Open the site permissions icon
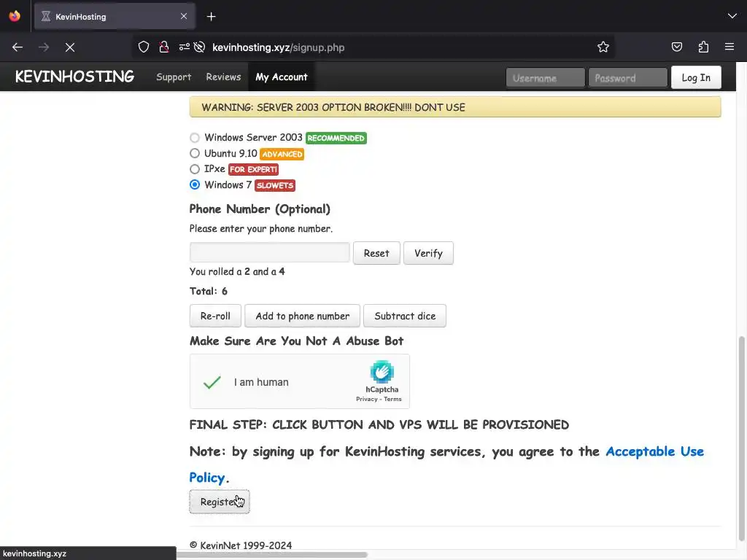747x560 pixels. point(185,47)
